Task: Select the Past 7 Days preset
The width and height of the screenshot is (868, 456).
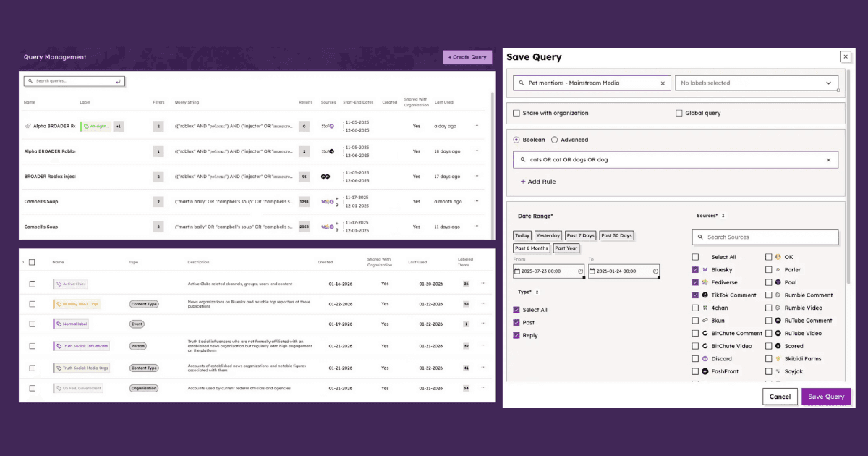Action: (x=581, y=236)
